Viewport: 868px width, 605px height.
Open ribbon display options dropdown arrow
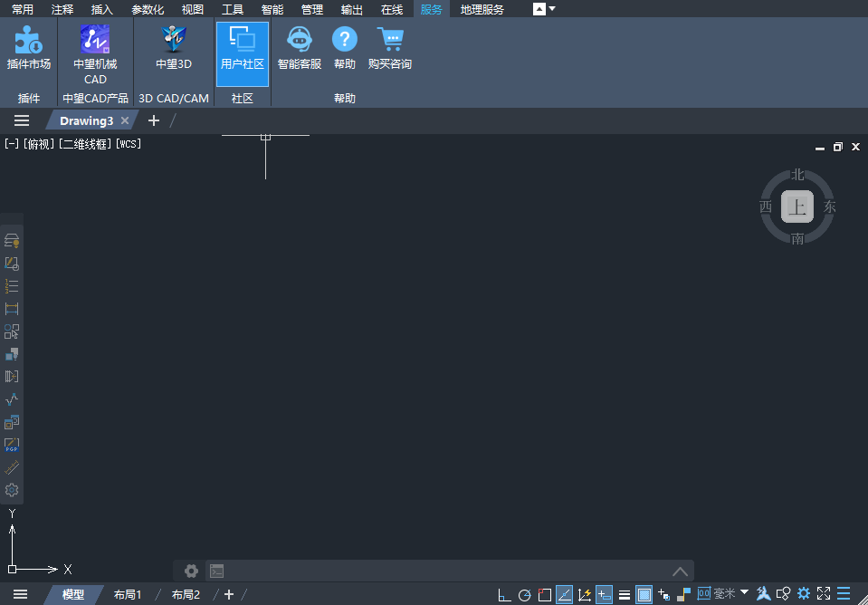pos(552,9)
